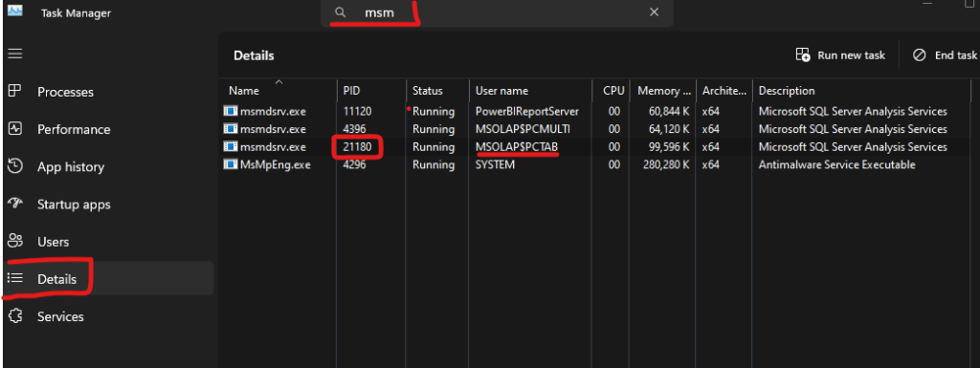
Task: Click the Processes sidebar icon
Action: (x=15, y=91)
